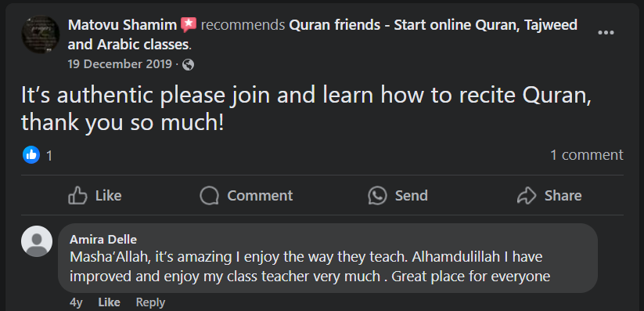This screenshot has height=311, width=644.
Task: View who reacted via the reaction count
Action: (x=49, y=155)
